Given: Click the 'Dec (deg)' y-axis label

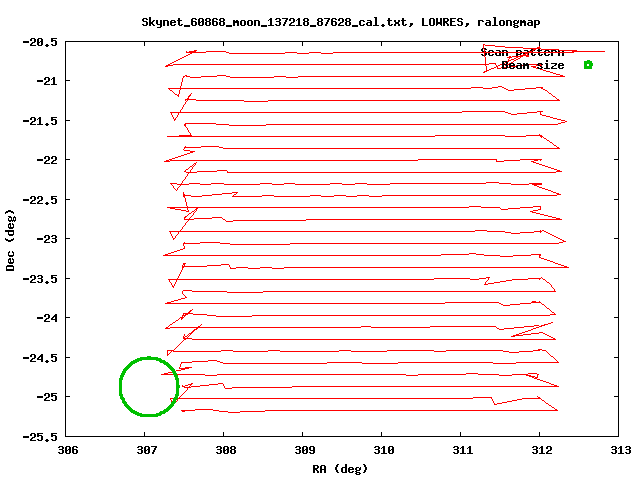Looking at the screenshot, I should (10, 240).
